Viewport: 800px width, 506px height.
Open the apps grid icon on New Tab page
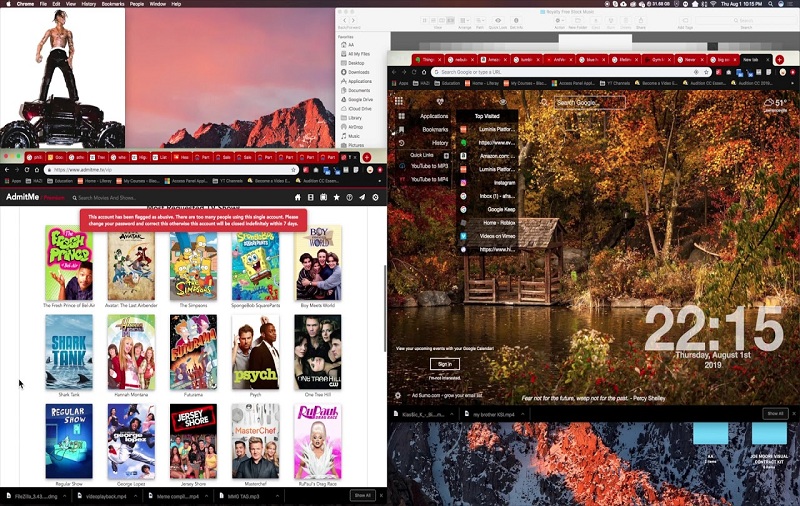pyautogui.click(x=399, y=101)
